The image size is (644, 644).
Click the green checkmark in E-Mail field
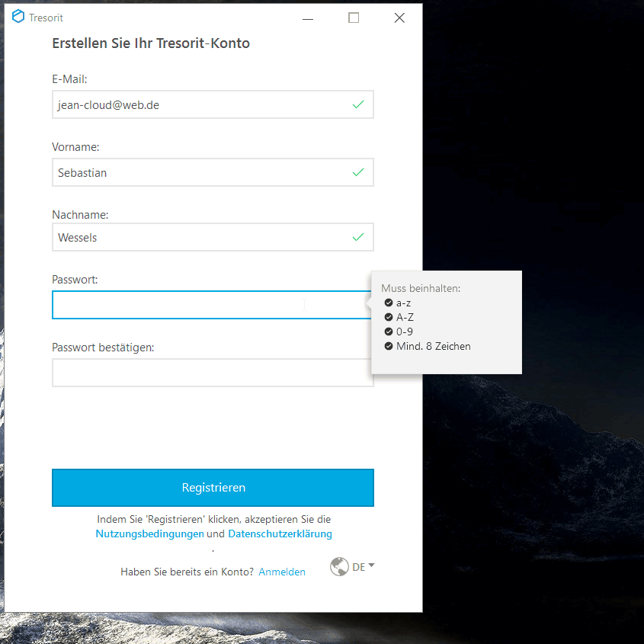[x=358, y=105]
